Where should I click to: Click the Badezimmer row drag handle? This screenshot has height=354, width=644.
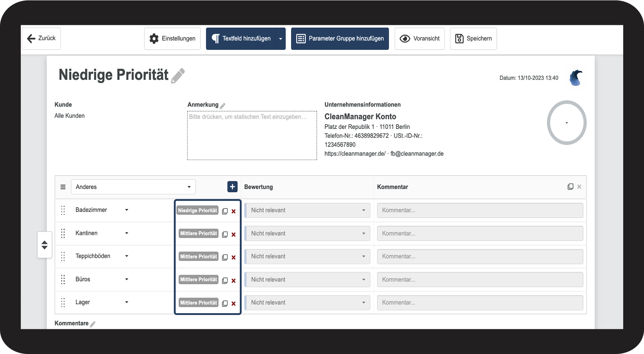[63, 210]
